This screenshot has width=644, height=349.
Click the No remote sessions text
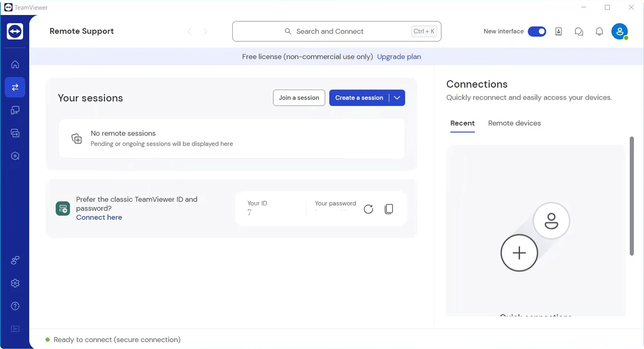(x=123, y=133)
